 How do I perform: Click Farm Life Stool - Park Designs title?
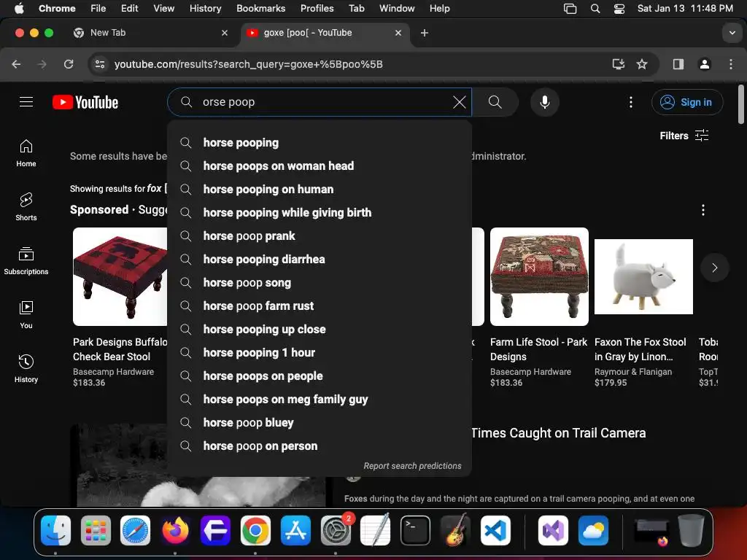click(x=538, y=349)
